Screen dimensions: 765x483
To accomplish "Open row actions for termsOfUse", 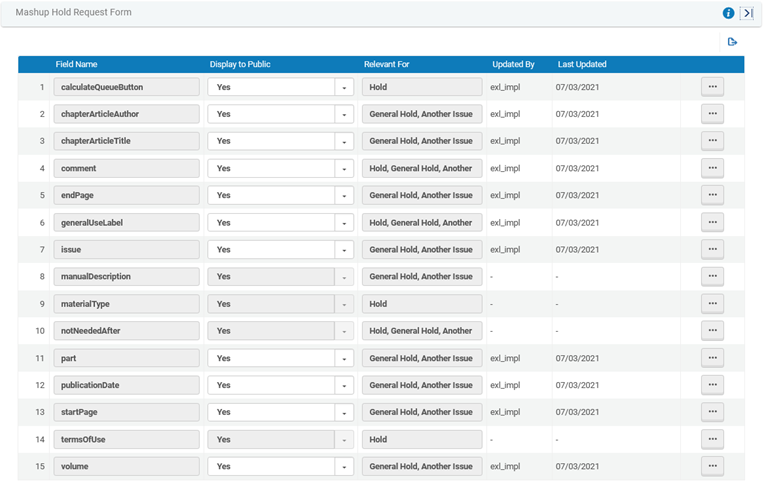I will click(x=712, y=439).
